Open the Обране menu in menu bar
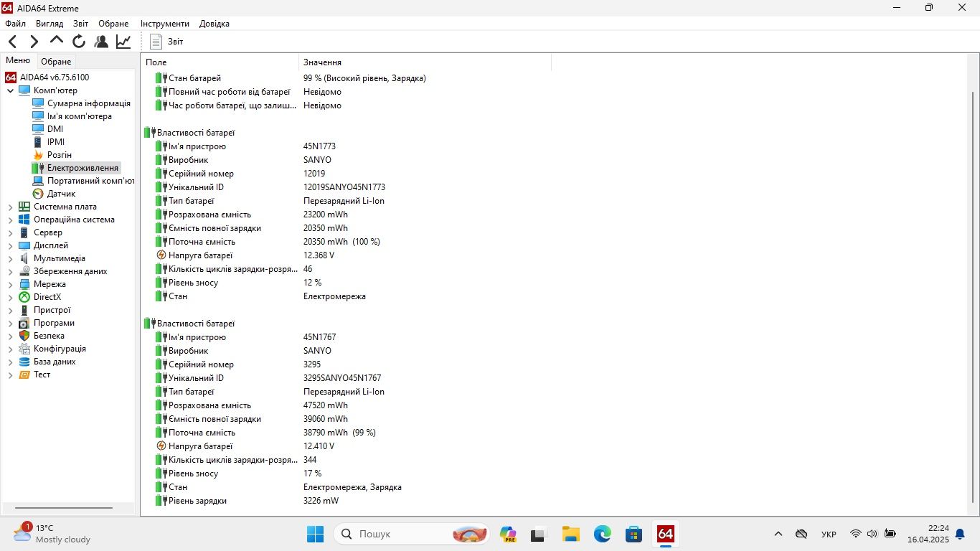The width and height of the screenshot is (980, 551). click(x=113, y=24)
